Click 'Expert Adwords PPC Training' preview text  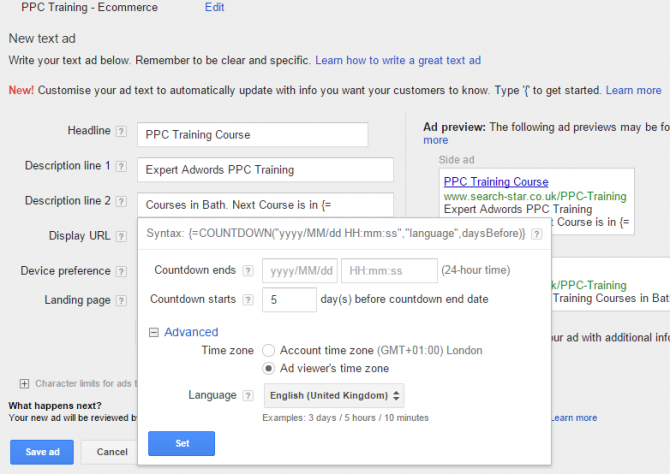(518, 209)
